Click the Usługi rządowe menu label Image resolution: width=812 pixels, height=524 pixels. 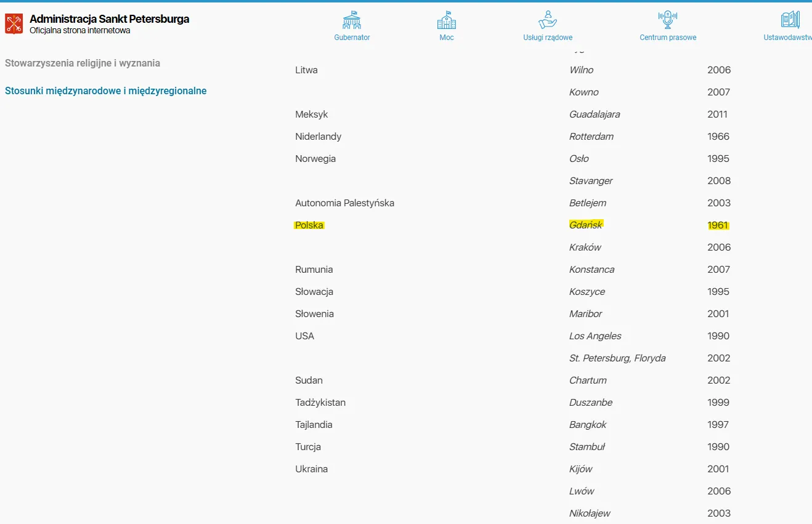point(548,38)
